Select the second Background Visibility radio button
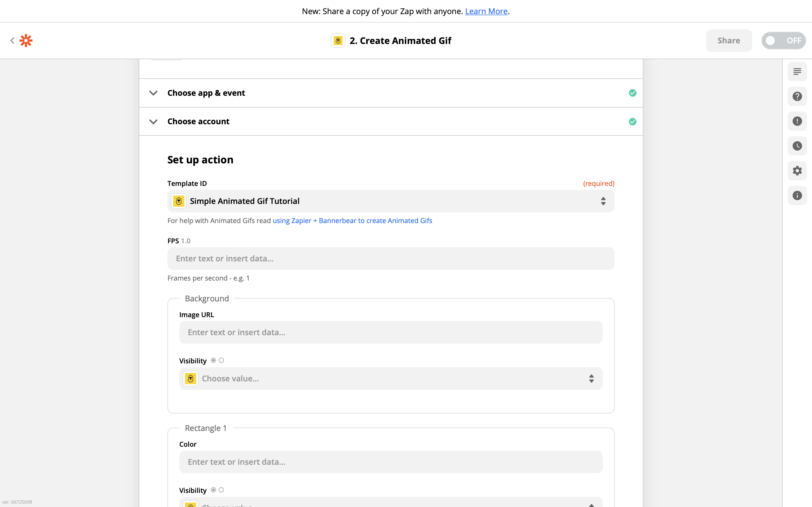 [221, 361]
